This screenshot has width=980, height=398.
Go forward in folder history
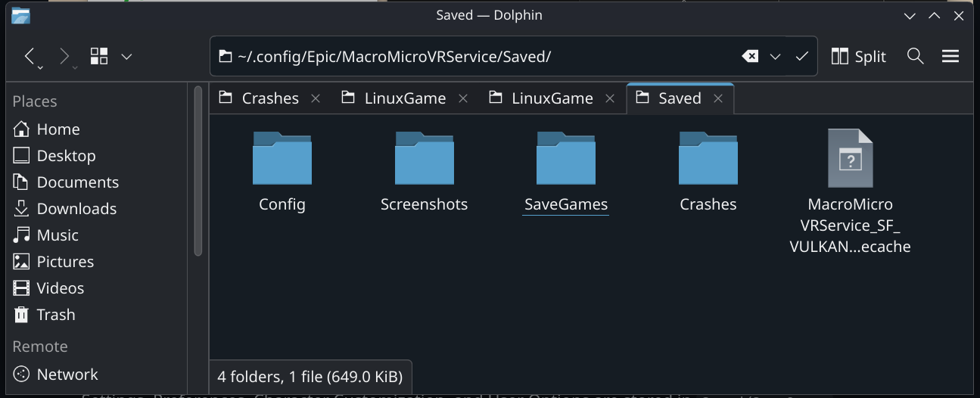64,56
